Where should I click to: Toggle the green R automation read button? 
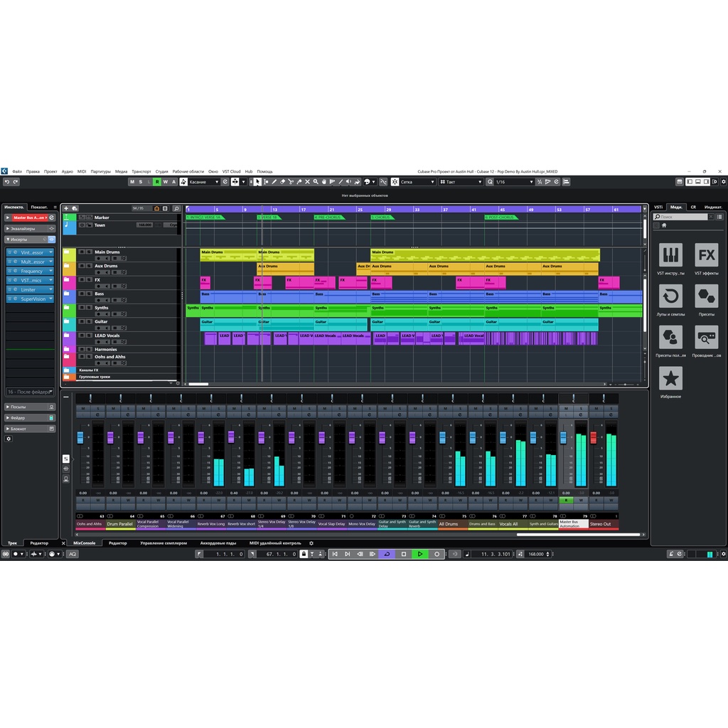[x=157, y=182]
